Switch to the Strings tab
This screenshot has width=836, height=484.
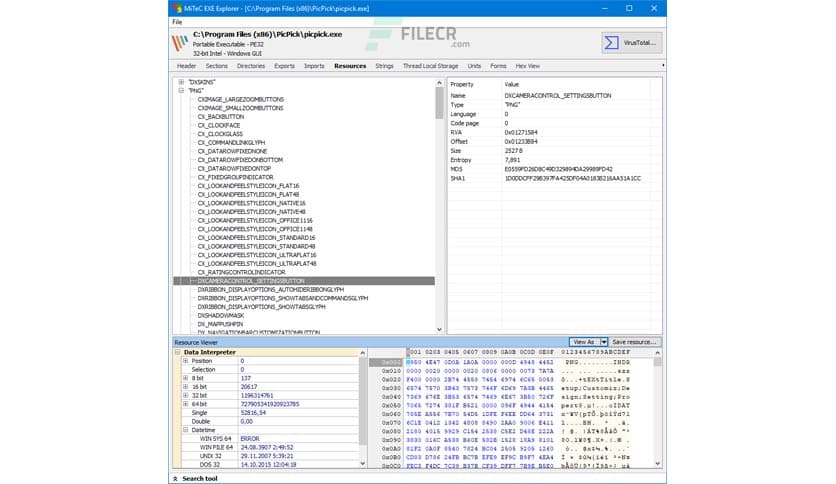point(384,66)
